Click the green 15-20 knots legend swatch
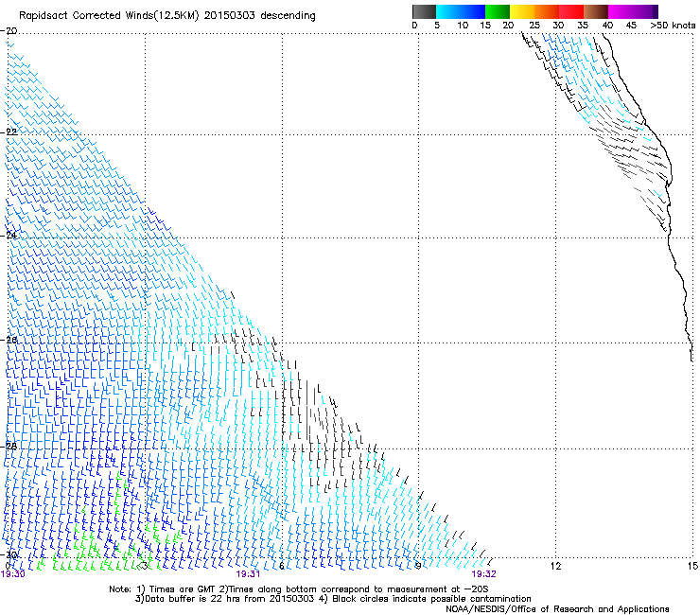This screenshot has width=700, height=615. (498, 11)
